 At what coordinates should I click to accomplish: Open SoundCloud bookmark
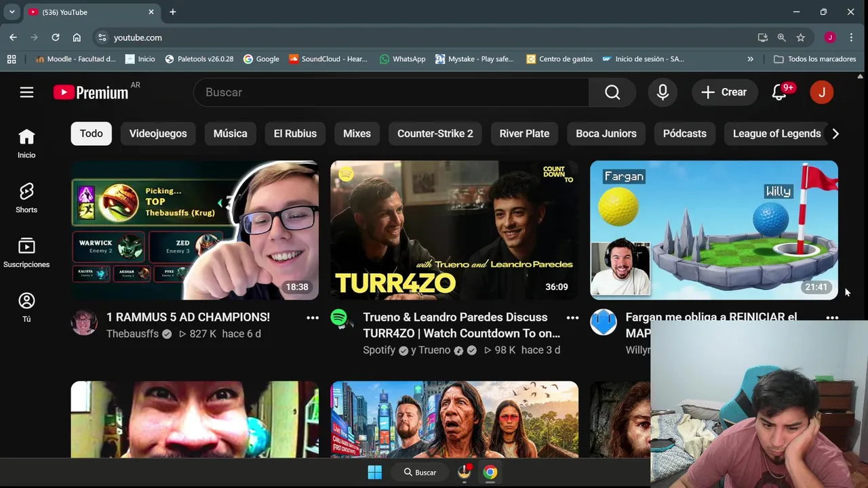point(328,59)
